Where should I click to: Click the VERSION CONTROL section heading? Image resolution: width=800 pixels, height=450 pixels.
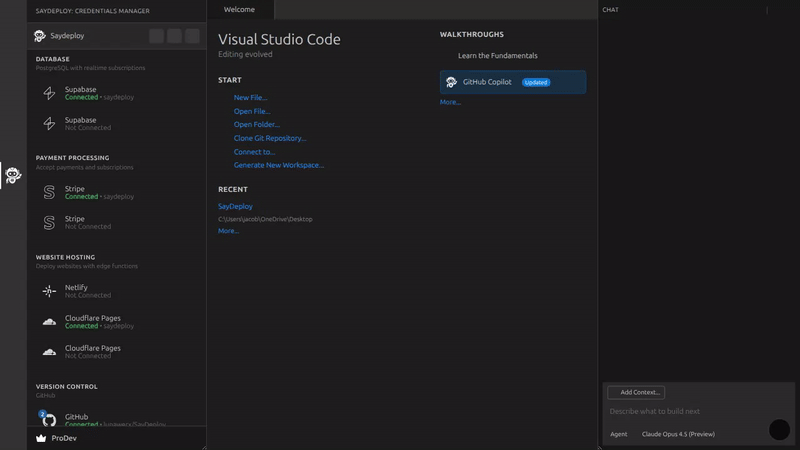click(66, 387)
